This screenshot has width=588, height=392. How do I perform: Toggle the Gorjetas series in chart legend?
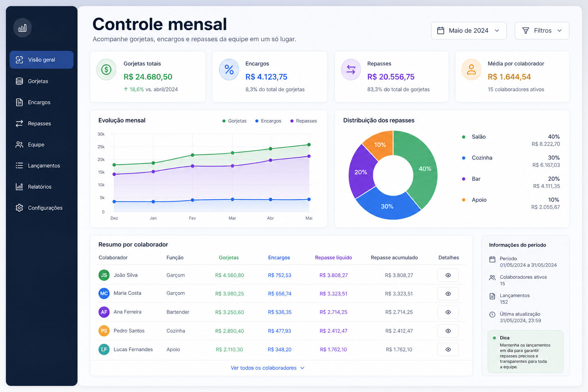(x=234, y=121)
